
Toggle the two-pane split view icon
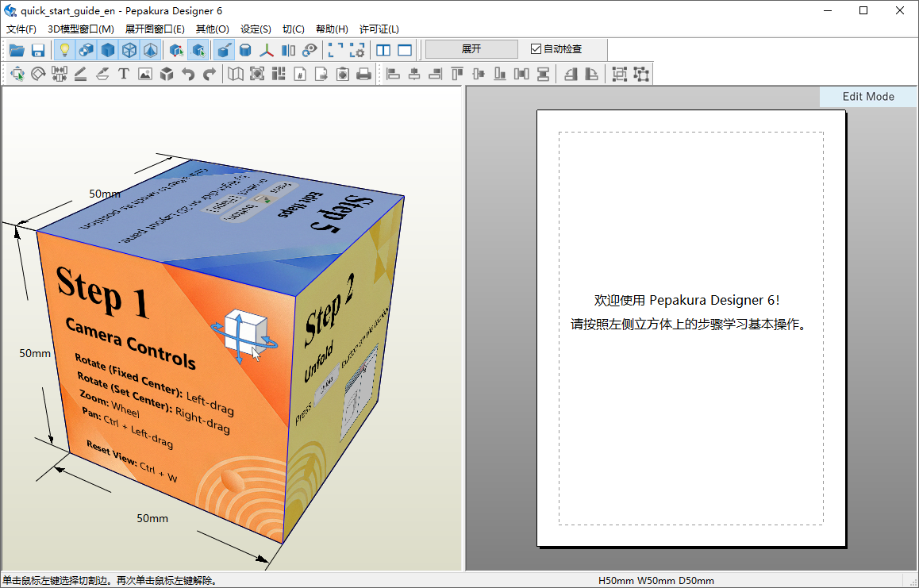(382, 48)
